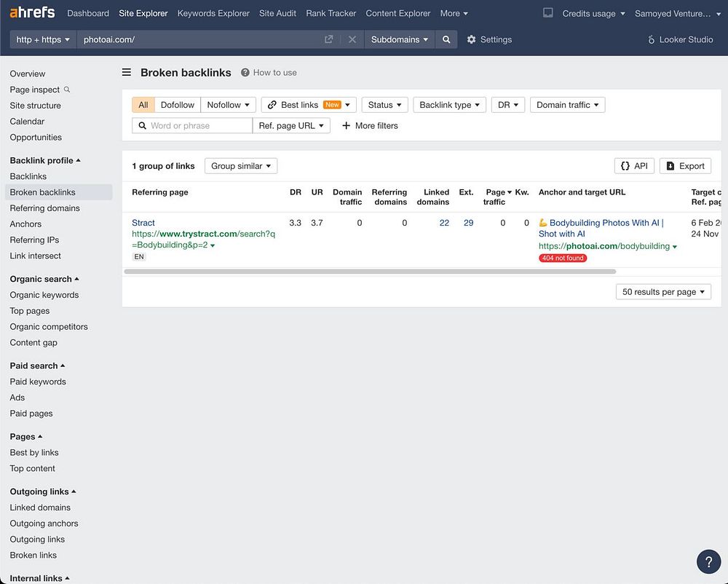This screenshot has height=584, width=728.
Task: Open Rank Tracker
Action: [331, 13]
